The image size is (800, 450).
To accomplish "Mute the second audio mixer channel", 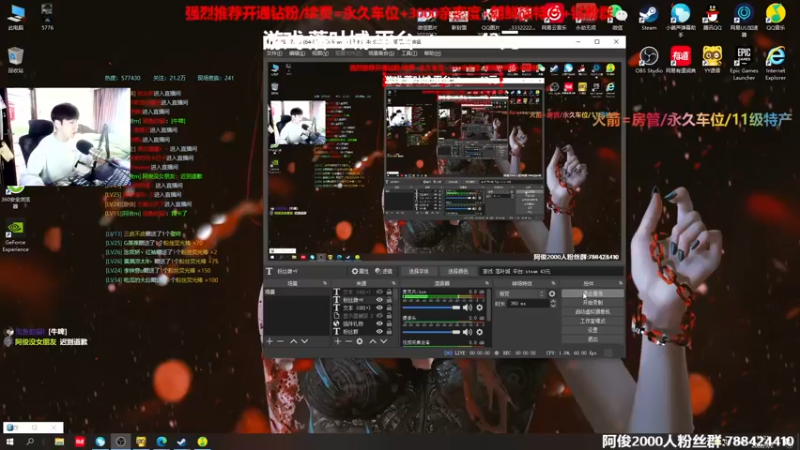I will click(467, 332).
